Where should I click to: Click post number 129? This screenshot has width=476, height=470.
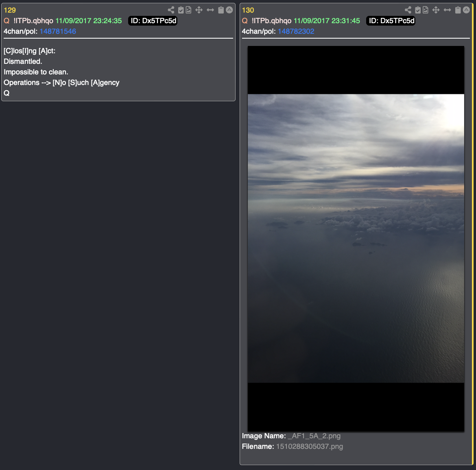point(10,10)
